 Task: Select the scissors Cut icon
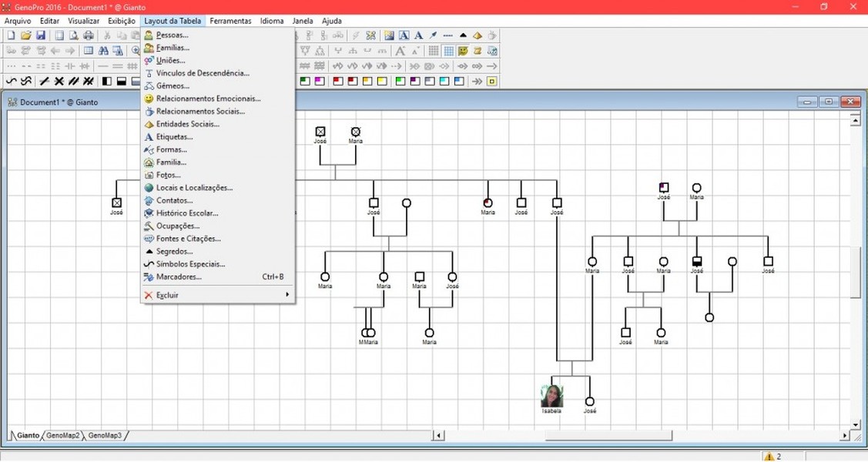coord(107,35)
